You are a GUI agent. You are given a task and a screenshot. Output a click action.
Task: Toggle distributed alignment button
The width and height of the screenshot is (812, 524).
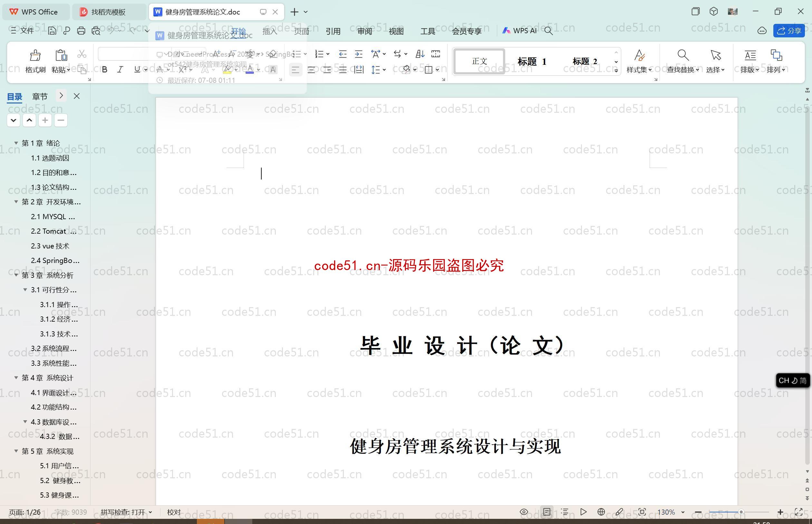pos(359,70)
